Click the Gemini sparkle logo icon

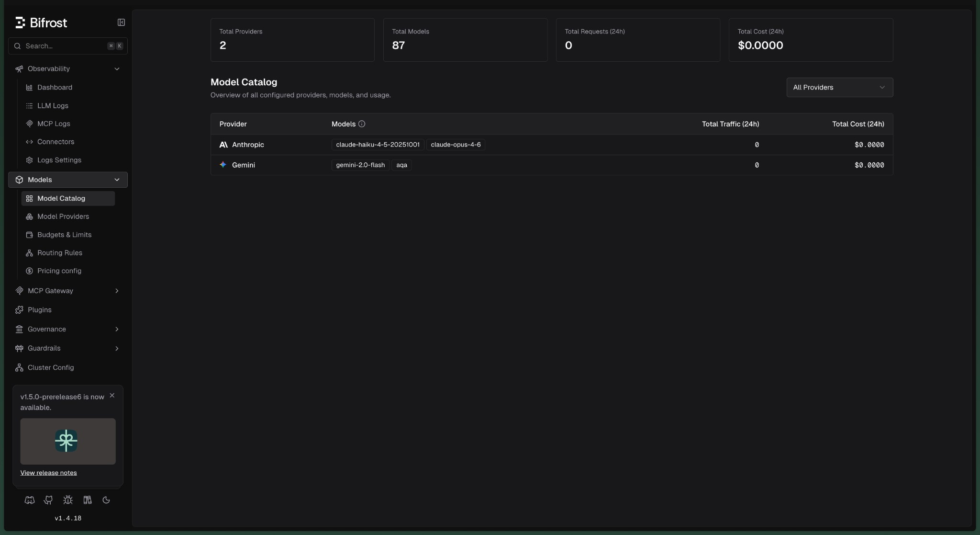pyautogui.click(x=223, y=165)
